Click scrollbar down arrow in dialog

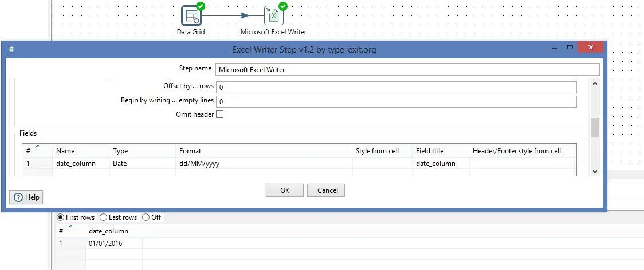tap(595, 172)
